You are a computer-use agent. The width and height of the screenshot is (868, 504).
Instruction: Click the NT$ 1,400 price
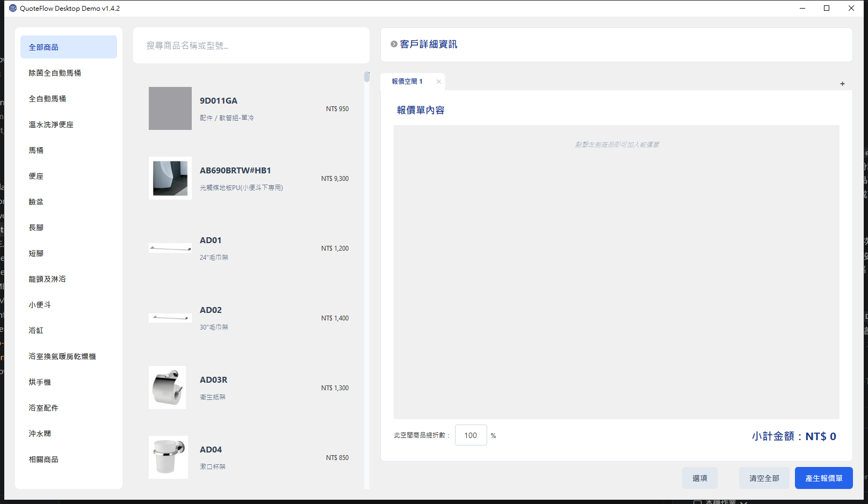coord(335,318)
